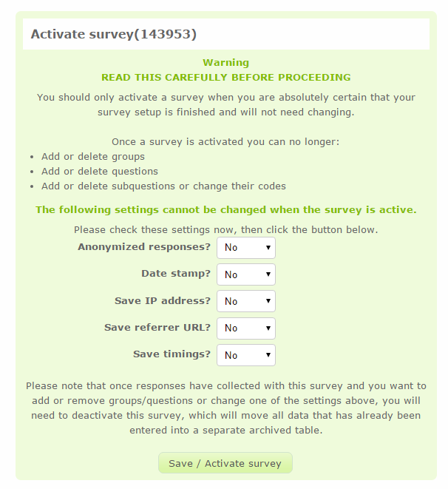
Task: Expand the Save referrer URL dropdown
Action: click(246, 328)
